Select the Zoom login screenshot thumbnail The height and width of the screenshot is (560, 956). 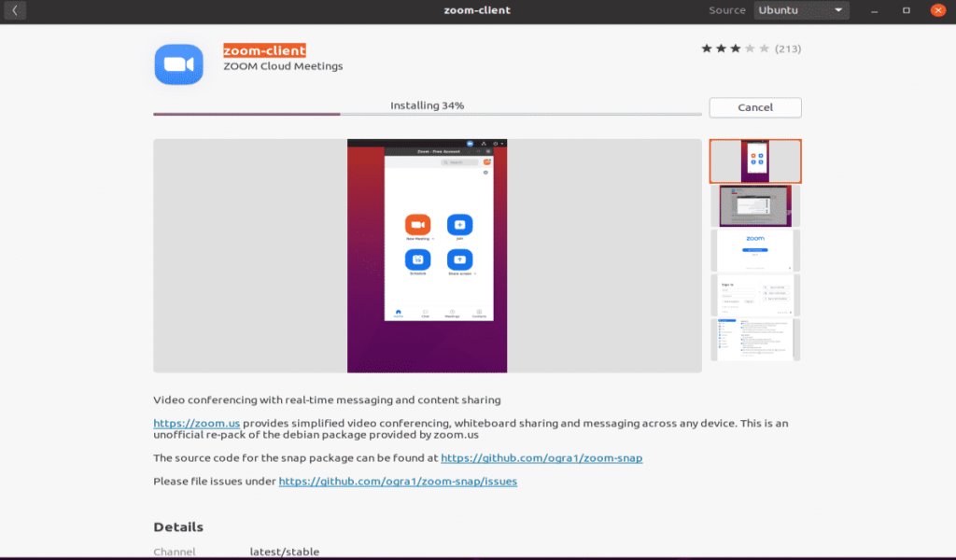754,250
